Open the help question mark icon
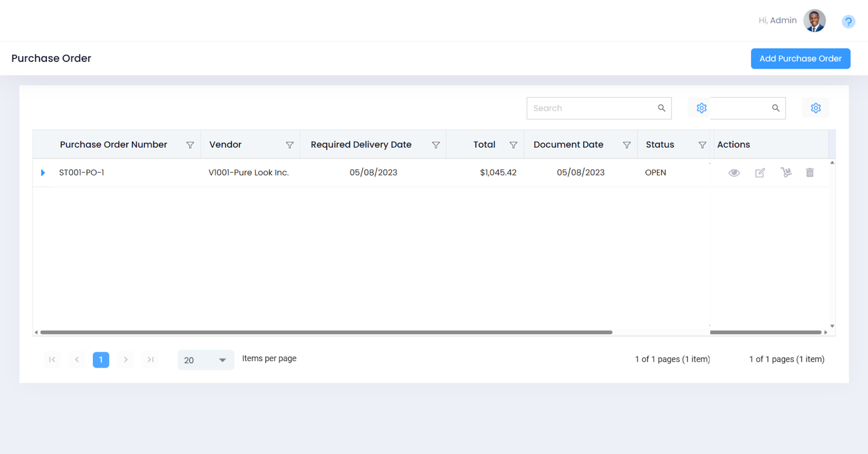Screen dimensions: 868x454 point(848,22)
